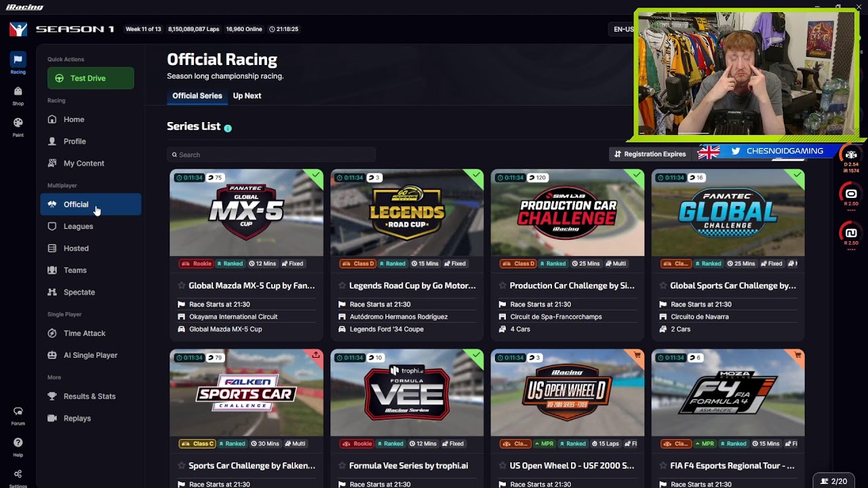Click the "Week 11 of 13" header text
The image size is (868, 488).
tap(143, 29)
